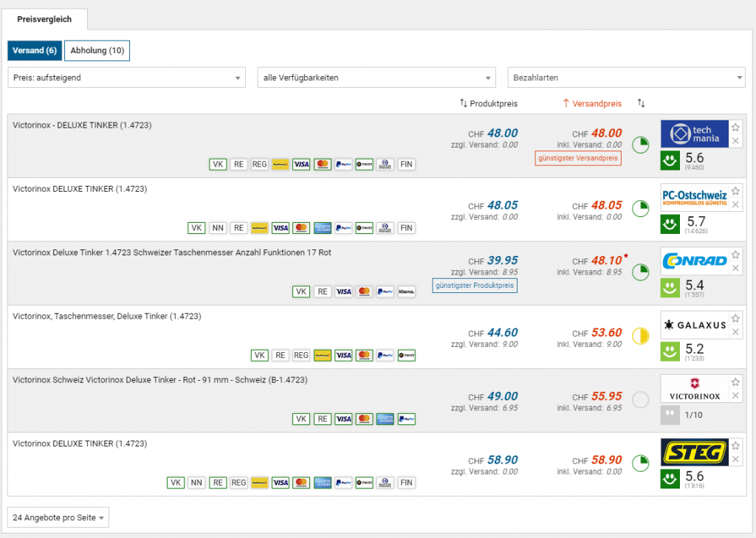756x538 pixels.
Task: Click the star icon beside techmania logo
Action: tap(735, 127)
